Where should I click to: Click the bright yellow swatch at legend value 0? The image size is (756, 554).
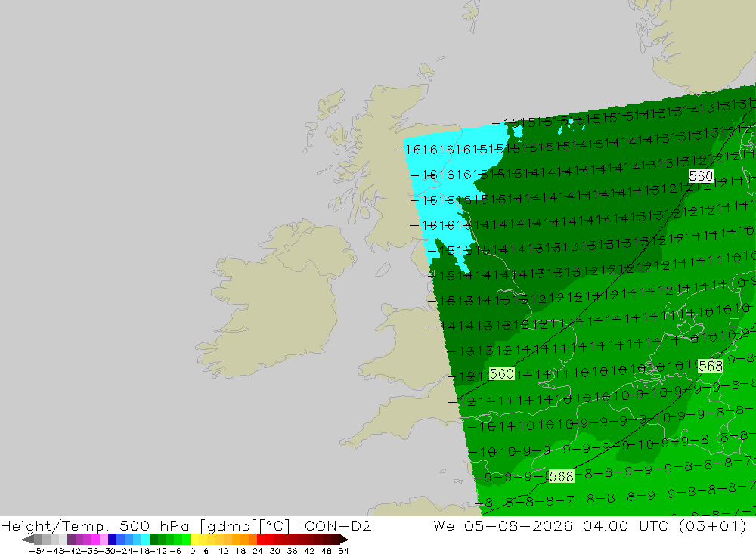pos(195,540)
